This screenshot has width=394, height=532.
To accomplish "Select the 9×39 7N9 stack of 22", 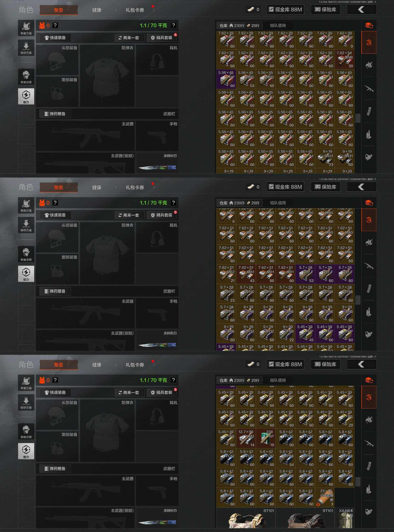I will click(286, 334).
